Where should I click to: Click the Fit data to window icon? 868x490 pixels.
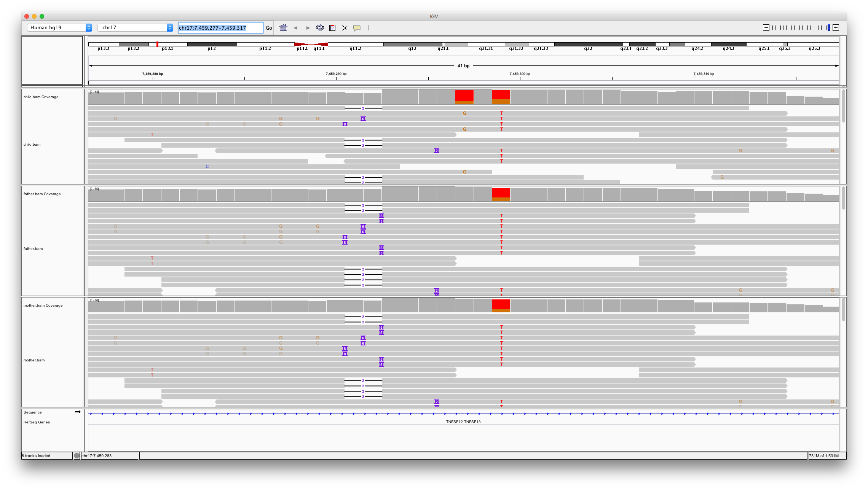pyautogui.click(x=345, y=27)
